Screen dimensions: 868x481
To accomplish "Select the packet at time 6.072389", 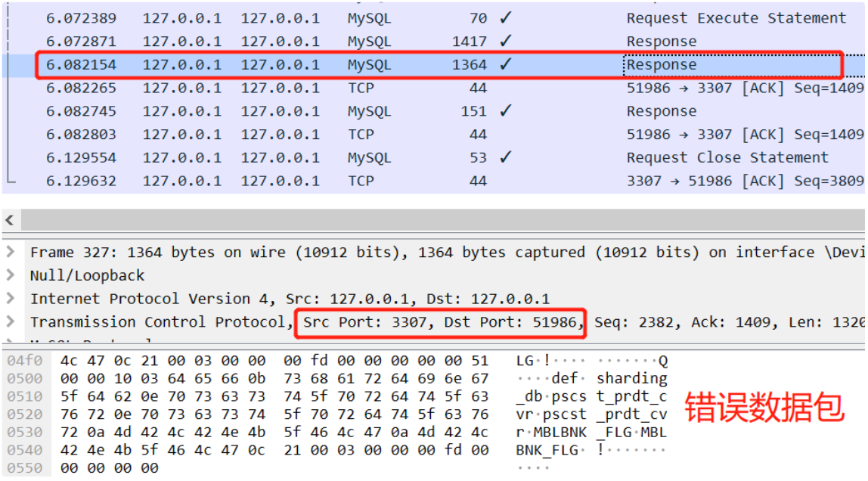I will click(x=433, y=18).
